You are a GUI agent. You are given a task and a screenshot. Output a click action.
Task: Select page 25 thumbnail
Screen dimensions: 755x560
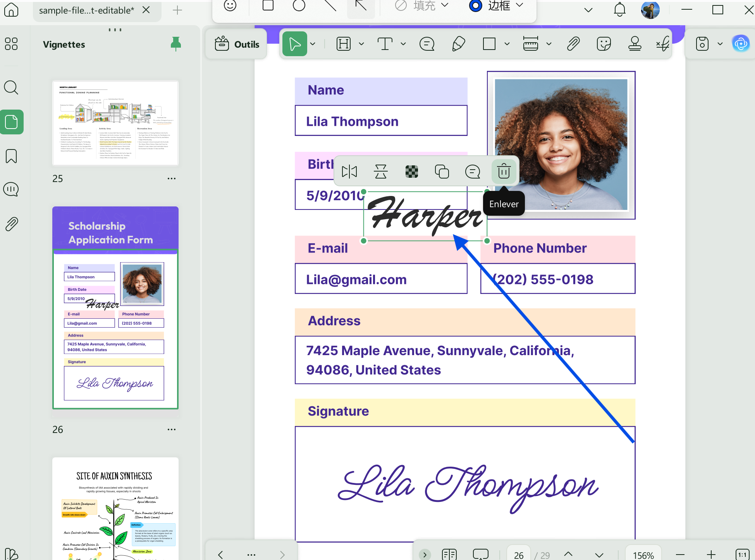[115, 123]
